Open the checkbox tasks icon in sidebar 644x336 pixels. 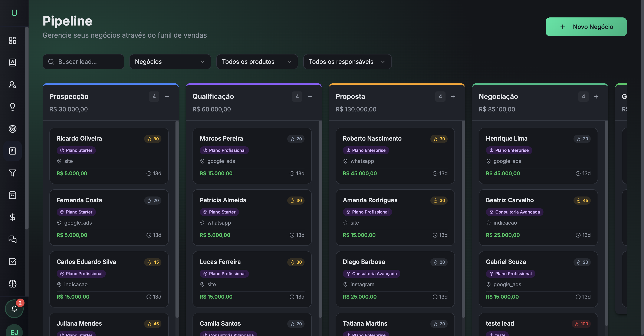(x=13, y=261)
